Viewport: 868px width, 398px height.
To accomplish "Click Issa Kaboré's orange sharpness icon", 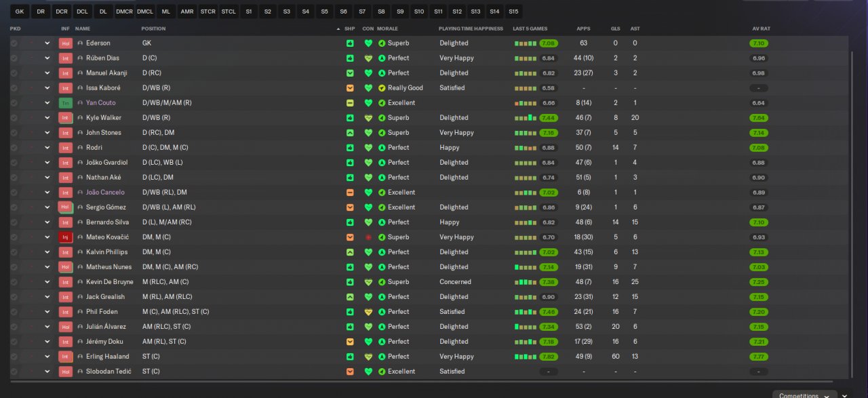I will [350, 88].
